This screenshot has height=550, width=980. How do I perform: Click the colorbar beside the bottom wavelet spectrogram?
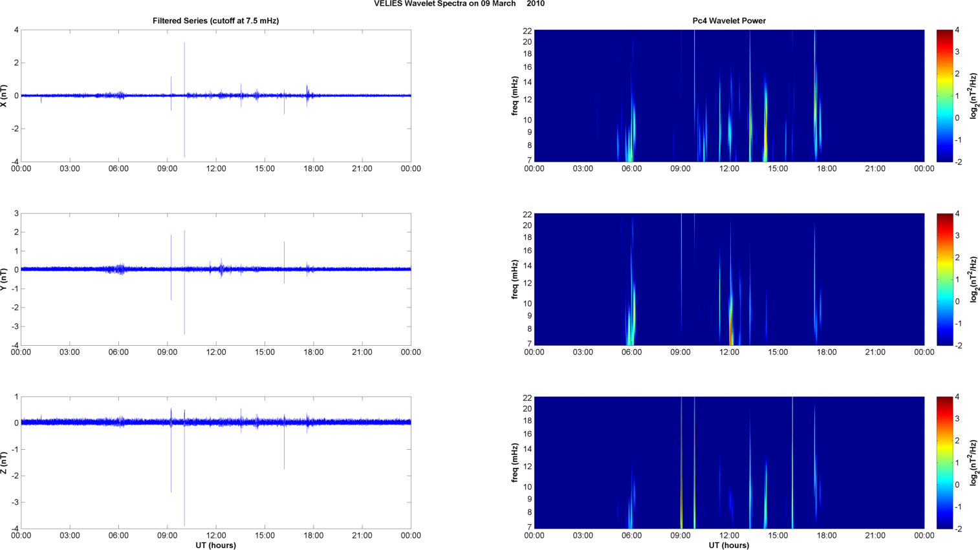click(944, 463)
